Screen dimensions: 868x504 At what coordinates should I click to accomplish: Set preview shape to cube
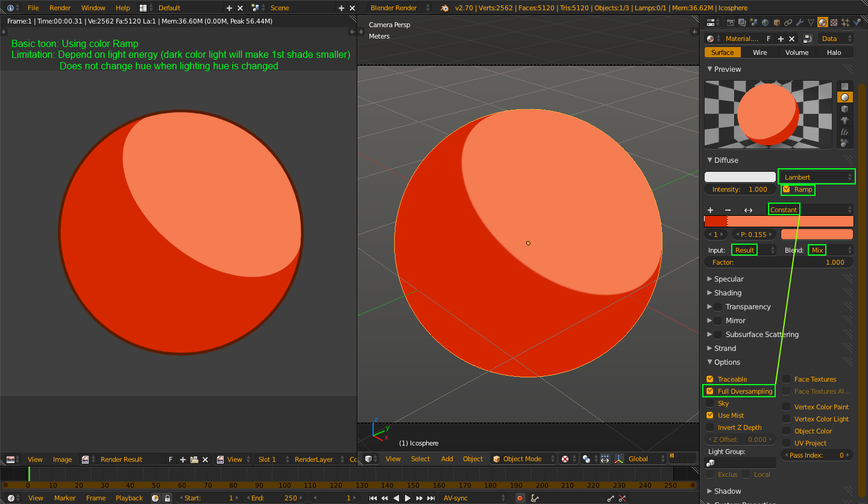click(x=844, y=109)
